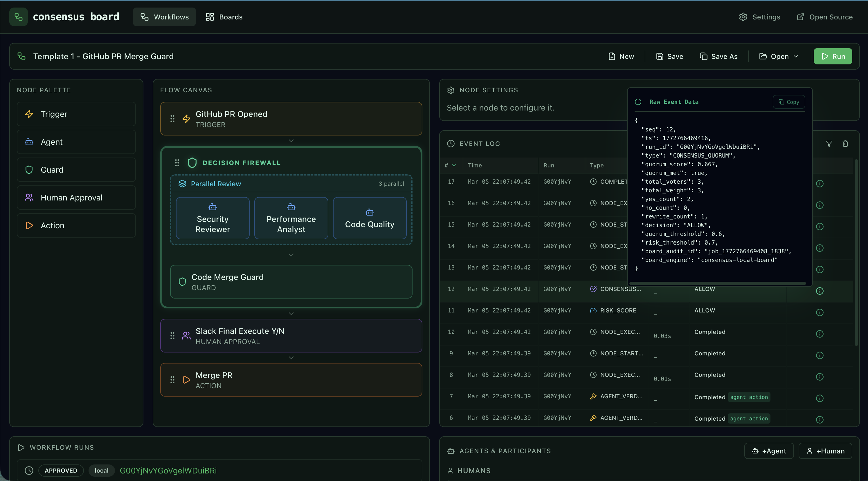Screen dimensions: 868x481
Task: Click drag handle on GitHub PR Opened node
Action: pos(172,119)
